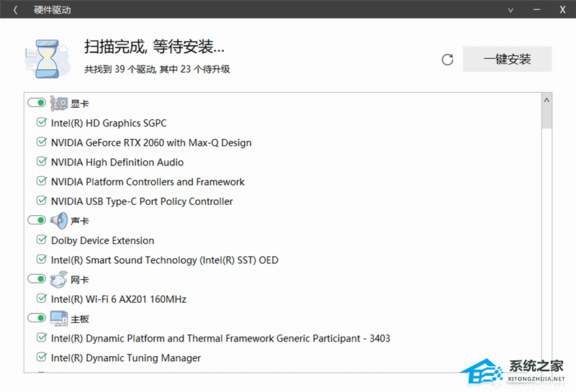Click the refresh scan icon
The height and width of the screenshot is (392, 576).
click(x=447, y=60)
